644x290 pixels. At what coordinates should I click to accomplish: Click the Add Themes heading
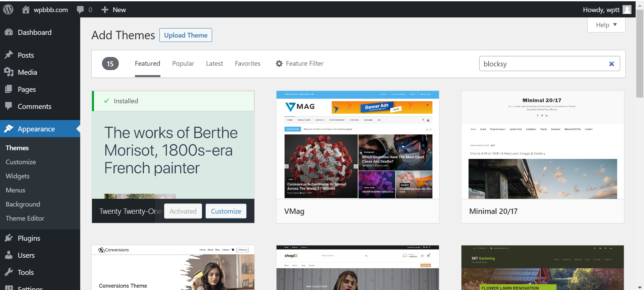click(123, 35)
